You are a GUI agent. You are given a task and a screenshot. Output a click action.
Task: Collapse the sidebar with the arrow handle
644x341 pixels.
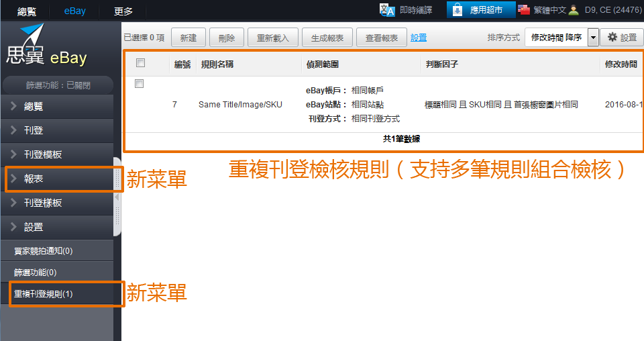tap(117, 197)
